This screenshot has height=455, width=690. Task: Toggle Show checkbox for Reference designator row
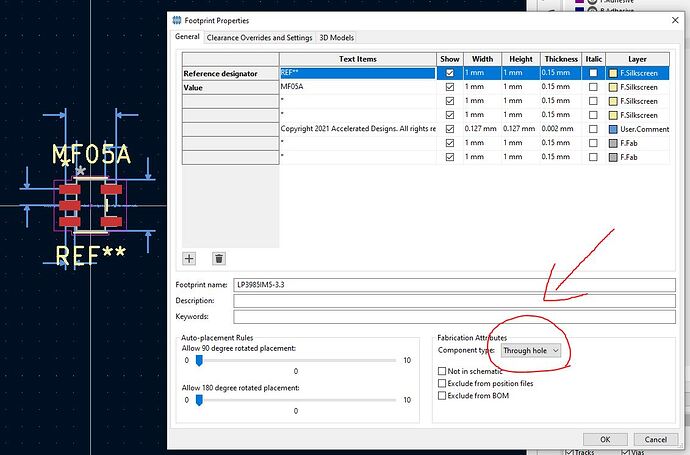[x=450, y=73]
